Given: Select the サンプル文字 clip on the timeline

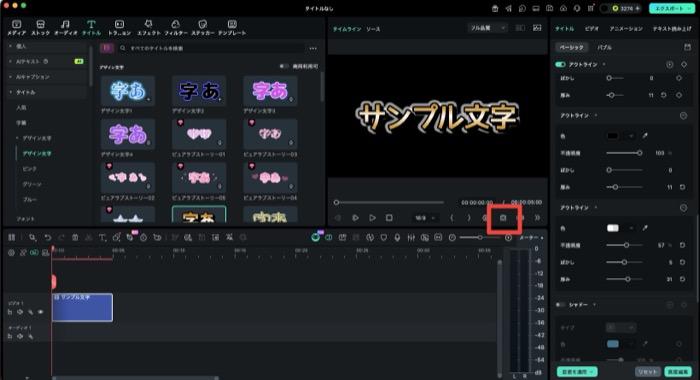Looking at the screenshot, I should (x=82, y=307).
